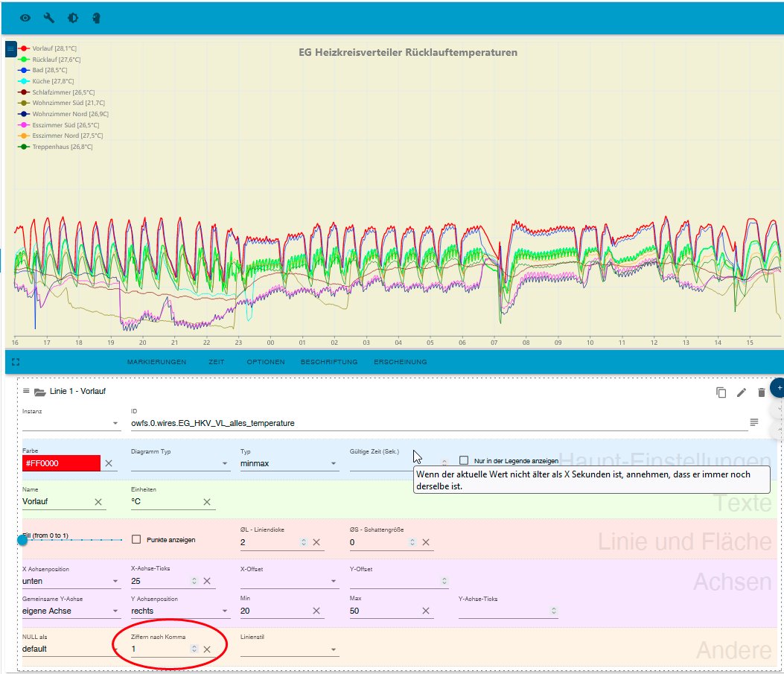This screenshot has height=674, width=784.
Task: Click the ID field with owfs path
Action: pos(439,423)
